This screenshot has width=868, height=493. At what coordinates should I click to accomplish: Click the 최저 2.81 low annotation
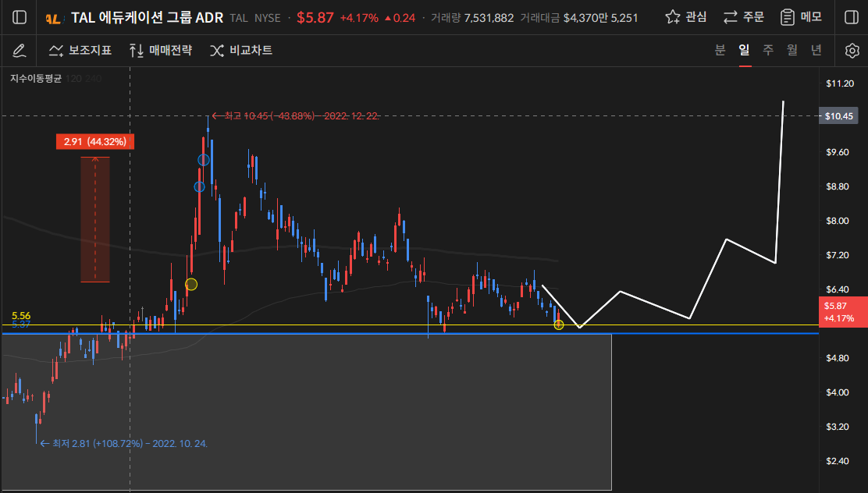(124, 443)
